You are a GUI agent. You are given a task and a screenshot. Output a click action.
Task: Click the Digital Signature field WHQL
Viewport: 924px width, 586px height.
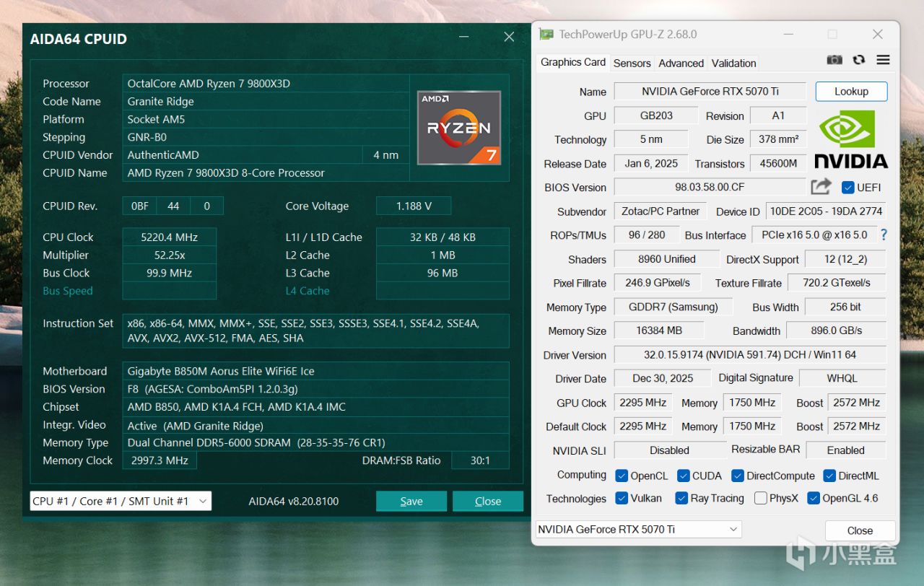842,378
